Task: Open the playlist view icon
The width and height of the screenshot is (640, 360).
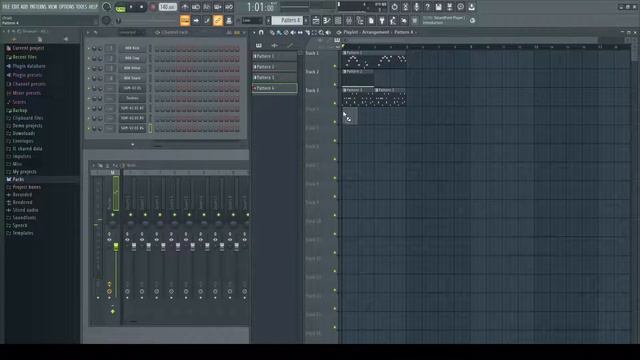Action: coord(316,20)
